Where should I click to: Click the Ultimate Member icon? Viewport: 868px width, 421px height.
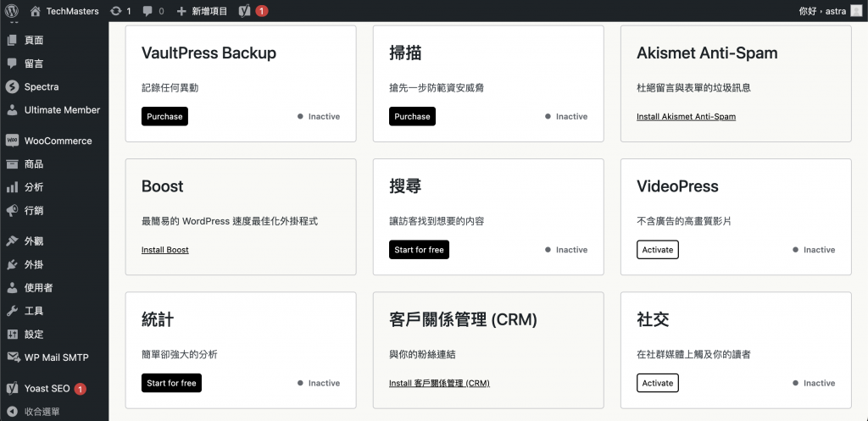[12, 109]
